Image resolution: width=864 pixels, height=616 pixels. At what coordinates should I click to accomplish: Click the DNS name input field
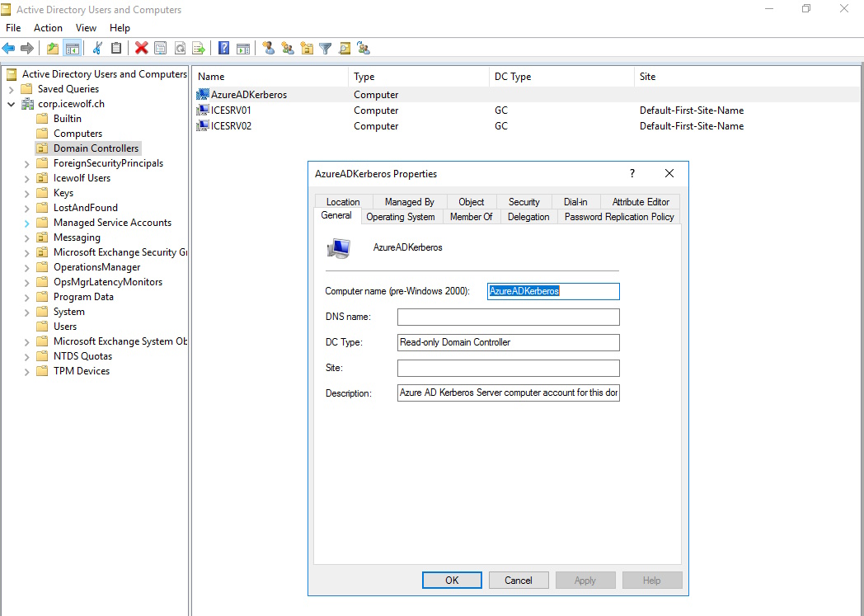point(508,317)
